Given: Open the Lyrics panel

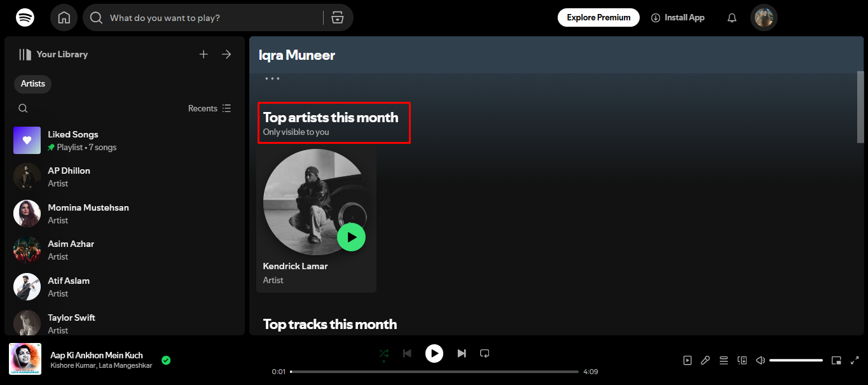Looking at the screenshot, I should click(x=705, y=360).
